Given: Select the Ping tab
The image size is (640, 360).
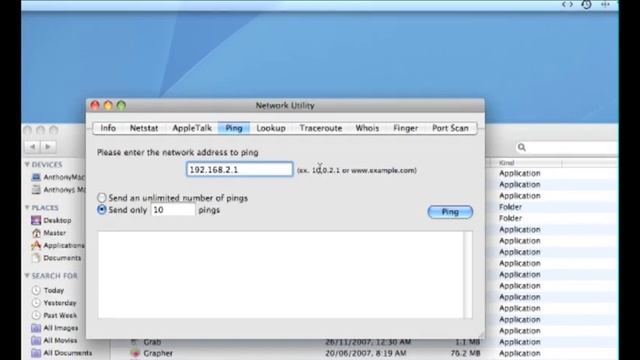Looking at the screenshot, I should [x=234, y=128].
